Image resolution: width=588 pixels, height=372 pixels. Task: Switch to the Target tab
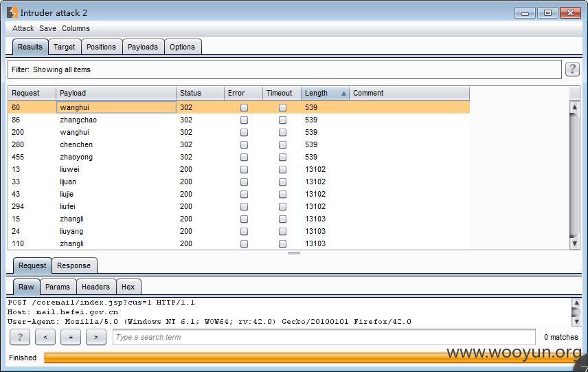(64, 47)
